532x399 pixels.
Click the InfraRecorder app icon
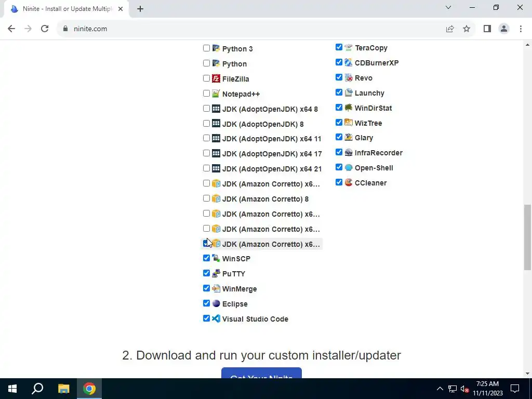349,152
